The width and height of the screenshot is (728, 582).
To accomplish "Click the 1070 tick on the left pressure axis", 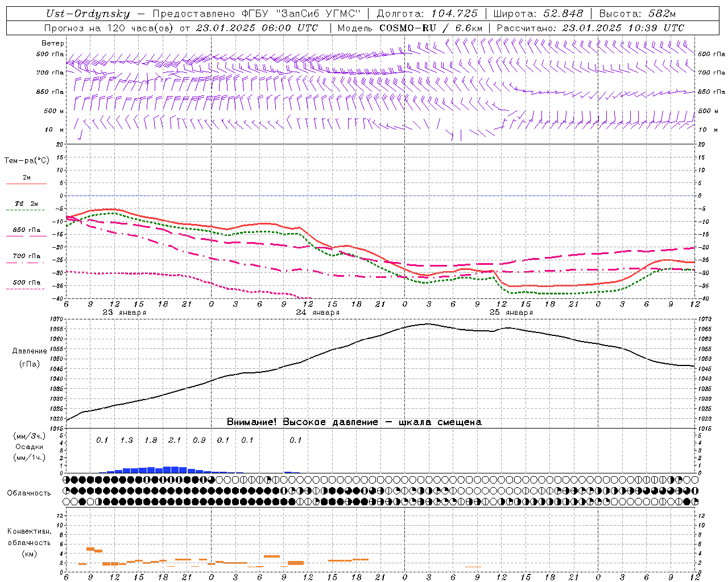I will pos(56,319).
